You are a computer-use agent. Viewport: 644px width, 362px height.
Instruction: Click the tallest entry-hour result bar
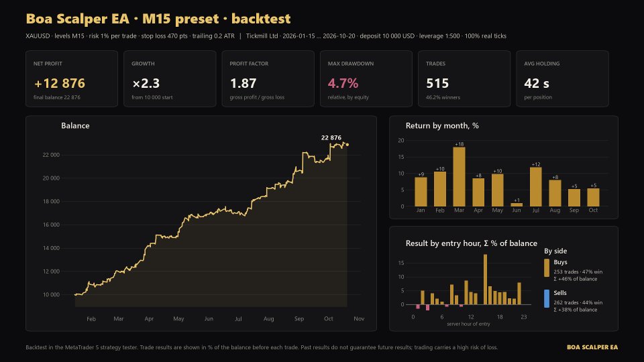pos(485,280)
